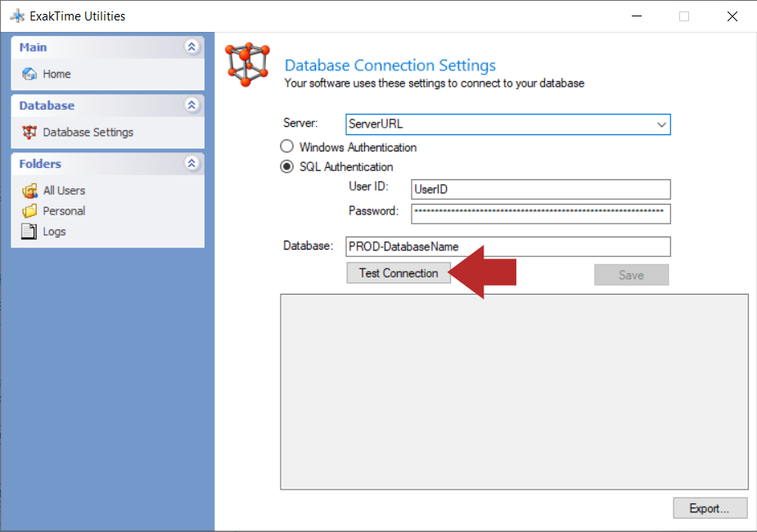
Task: Select Windows Authentication radio button
Action: click(286, 147)
